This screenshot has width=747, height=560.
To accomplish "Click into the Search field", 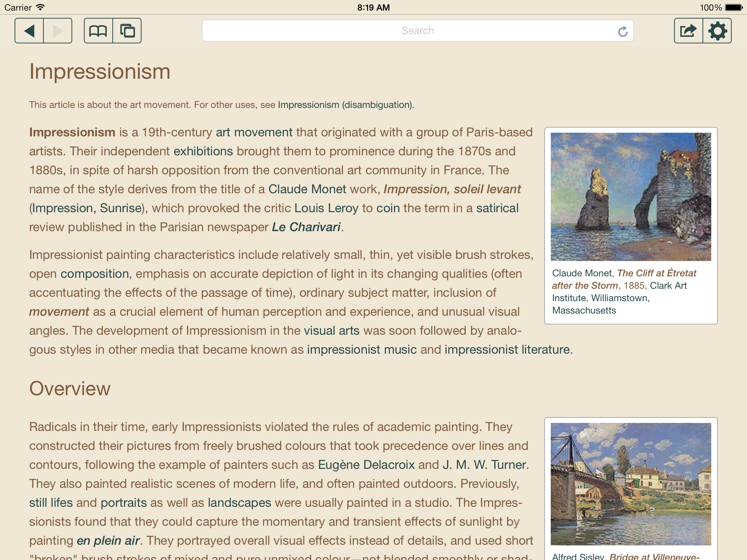I will point(418,31).
